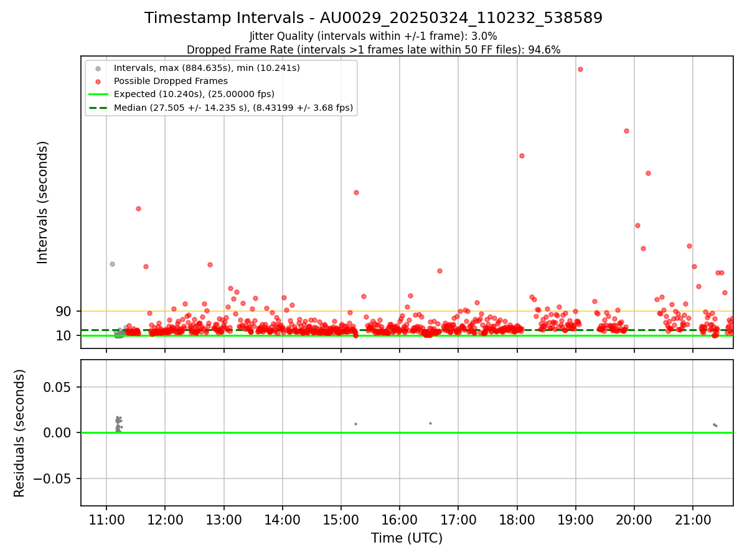
Task: Click the highest red outlier point just after 19:00
Action: click(x=580, y=69)
